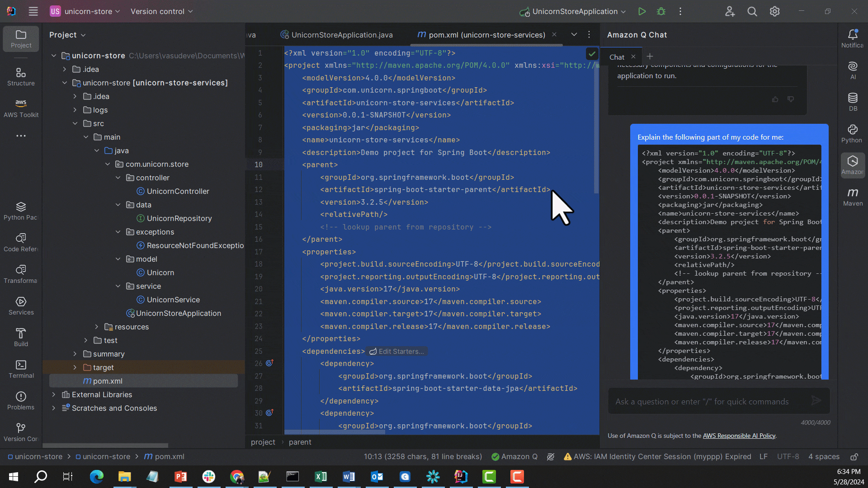This screenshot has height=488, width=868.
Task: Open the AWS Responsible AI Policy link
Action: (x=739, y=436)
